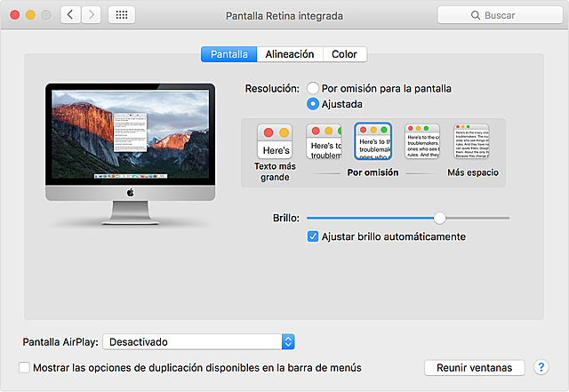The width and height of the screenshot is (569, 392).
Task: Click the window title Pantalla Retina integrada
Action: pos(284,16)
